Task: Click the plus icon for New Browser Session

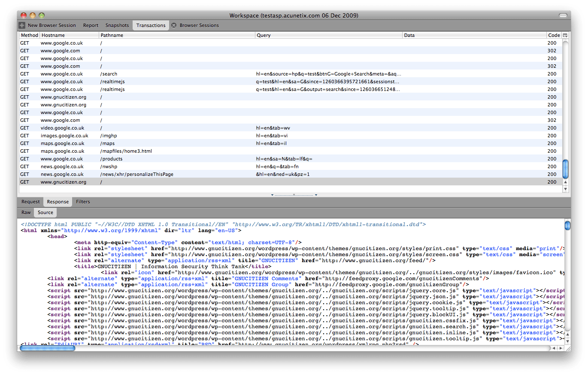Action: (22, 25)
